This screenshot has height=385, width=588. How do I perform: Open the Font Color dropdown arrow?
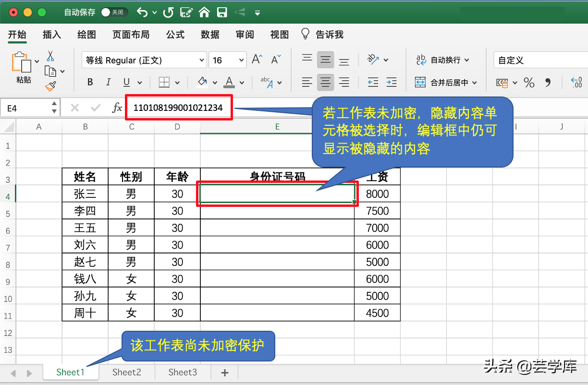pyautogui.click(x=242, y=83)
